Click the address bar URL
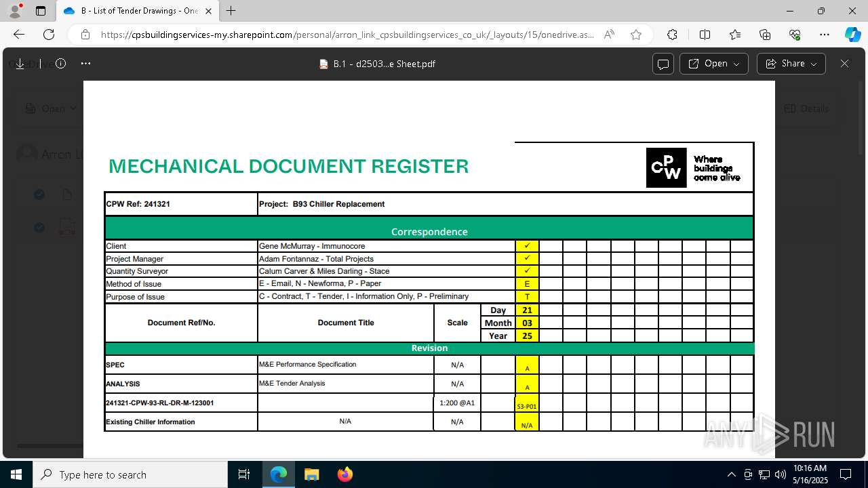 347,35
